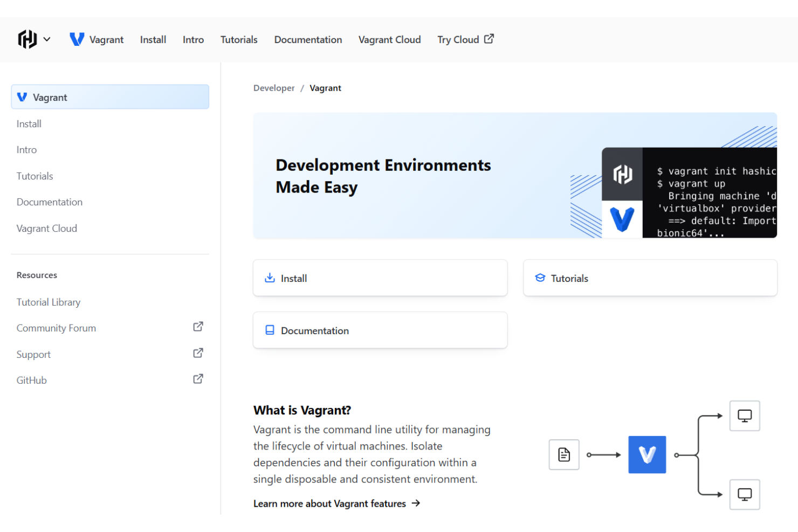The width and height of the screenshot is (798, 532).
Task: Click the Developer breadcrumb link
Action: (273, 87)
